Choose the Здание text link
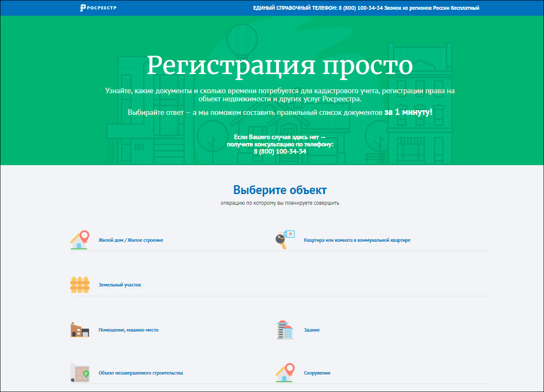This screenshot has width=544, height=392. (312, 330)
